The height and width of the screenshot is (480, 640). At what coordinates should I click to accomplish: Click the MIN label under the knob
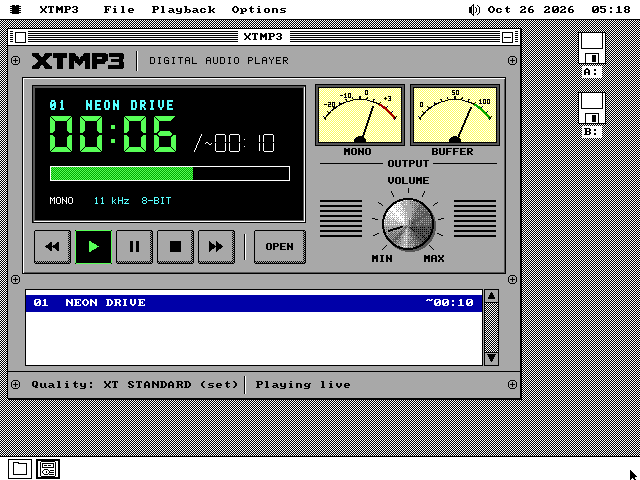[x=382, y=259]
